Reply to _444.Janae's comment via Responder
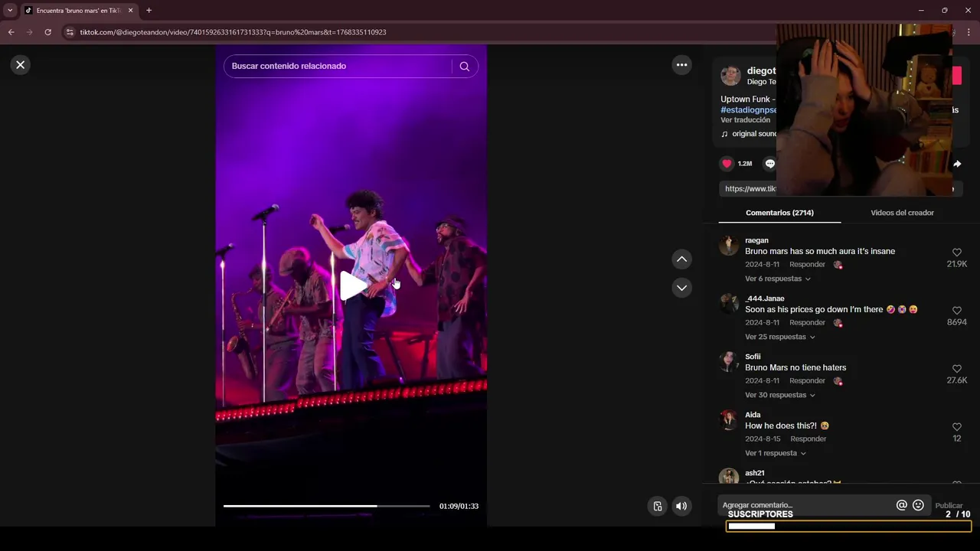Viewport: 980px width, 551px height. click(807, 322)
